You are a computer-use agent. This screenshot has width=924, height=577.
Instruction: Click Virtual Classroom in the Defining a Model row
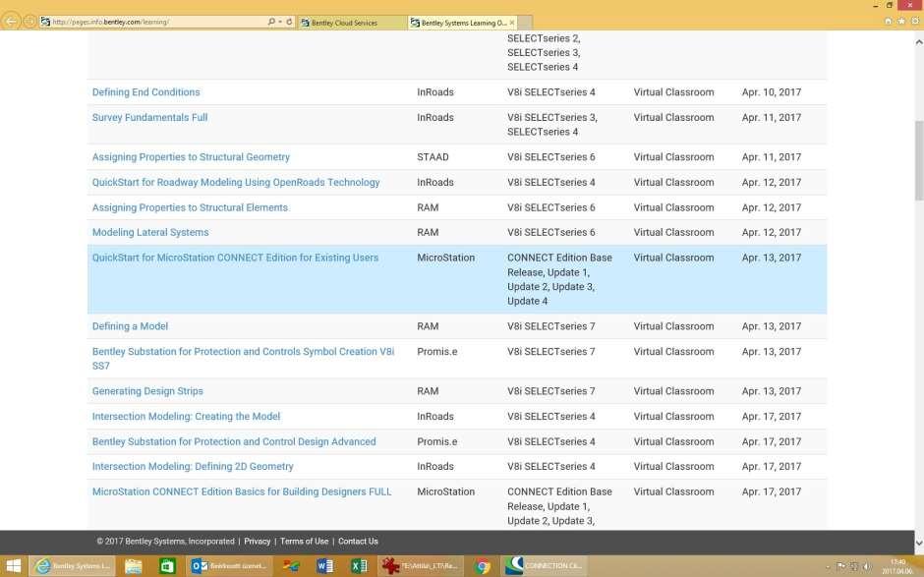[x=673, y=326]
